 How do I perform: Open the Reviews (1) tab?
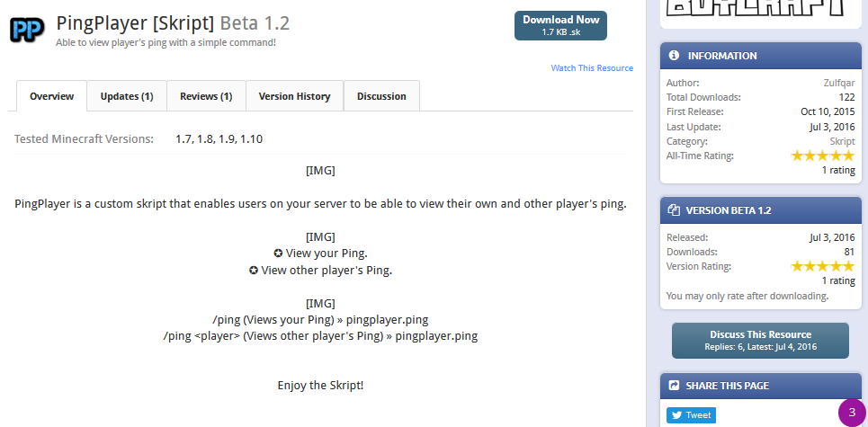coord(206,96)
